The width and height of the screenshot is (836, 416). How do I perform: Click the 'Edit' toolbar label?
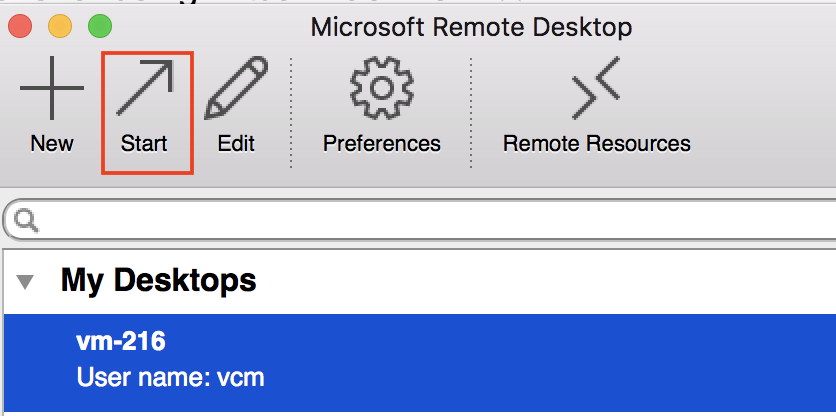coord(236,143)
